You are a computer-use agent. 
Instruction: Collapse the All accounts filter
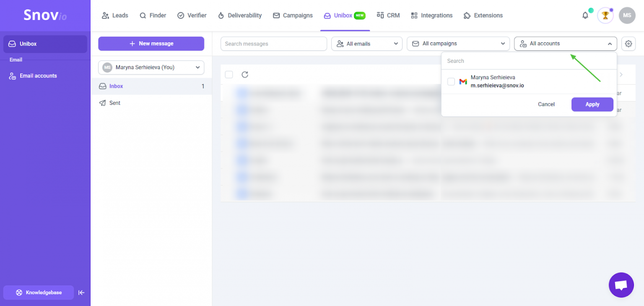tap(566, 44)
